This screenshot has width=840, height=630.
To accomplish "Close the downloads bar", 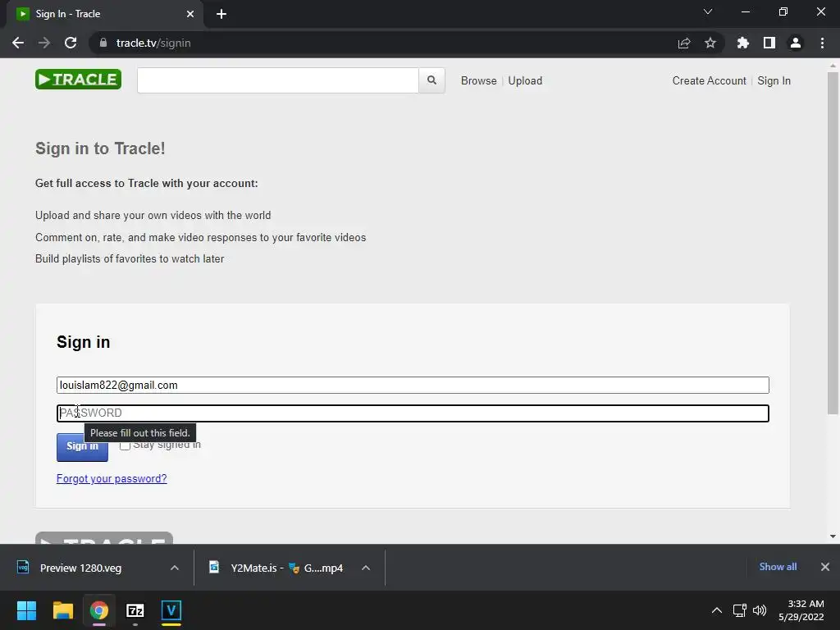I will coord(825,567).
